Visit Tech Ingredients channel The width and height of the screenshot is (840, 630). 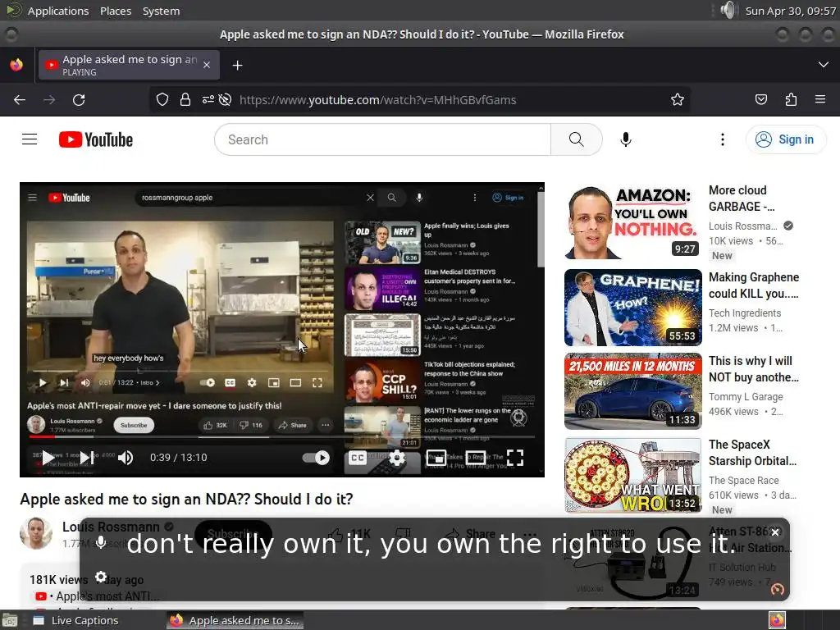[745, 313]
